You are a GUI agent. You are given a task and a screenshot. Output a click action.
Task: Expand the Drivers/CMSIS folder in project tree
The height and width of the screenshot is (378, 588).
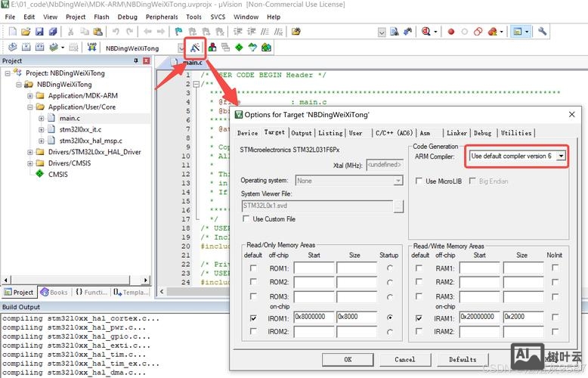[30, 163]
